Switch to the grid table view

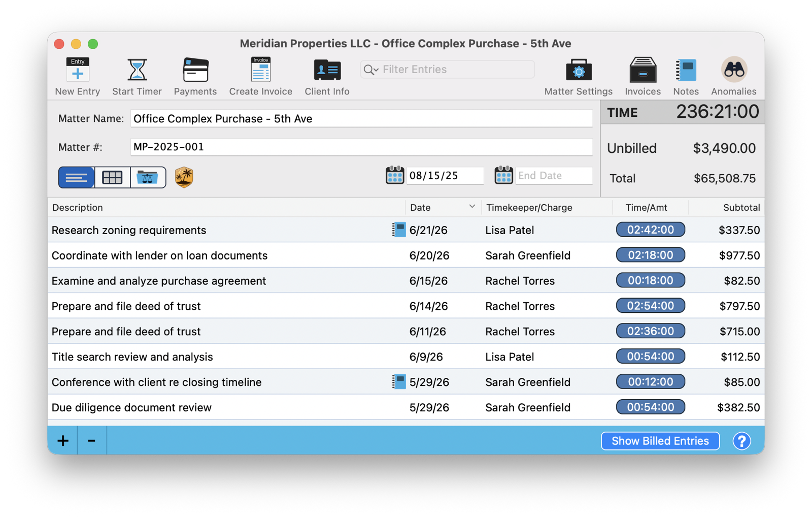click(x=112, y=177)
